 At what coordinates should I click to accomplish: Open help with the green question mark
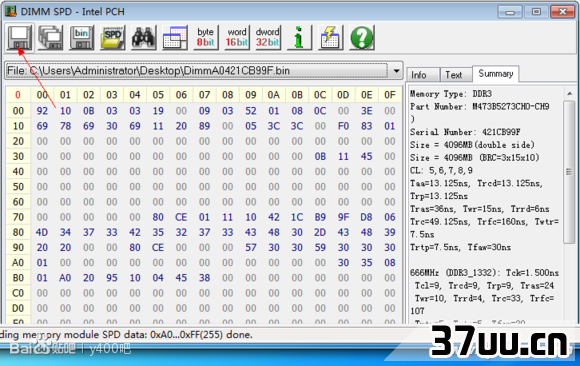[361, 38]
